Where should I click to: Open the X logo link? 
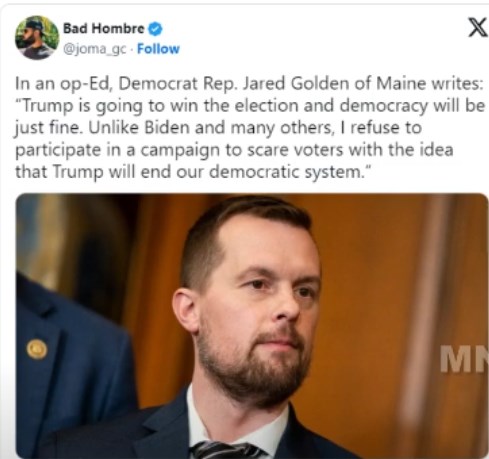[478, 28]
